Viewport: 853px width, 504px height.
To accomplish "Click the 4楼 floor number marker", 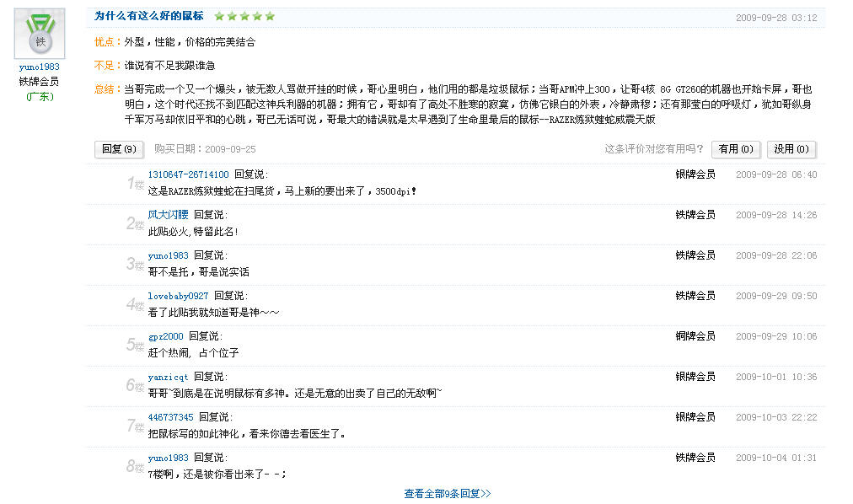I will [135, 304].
